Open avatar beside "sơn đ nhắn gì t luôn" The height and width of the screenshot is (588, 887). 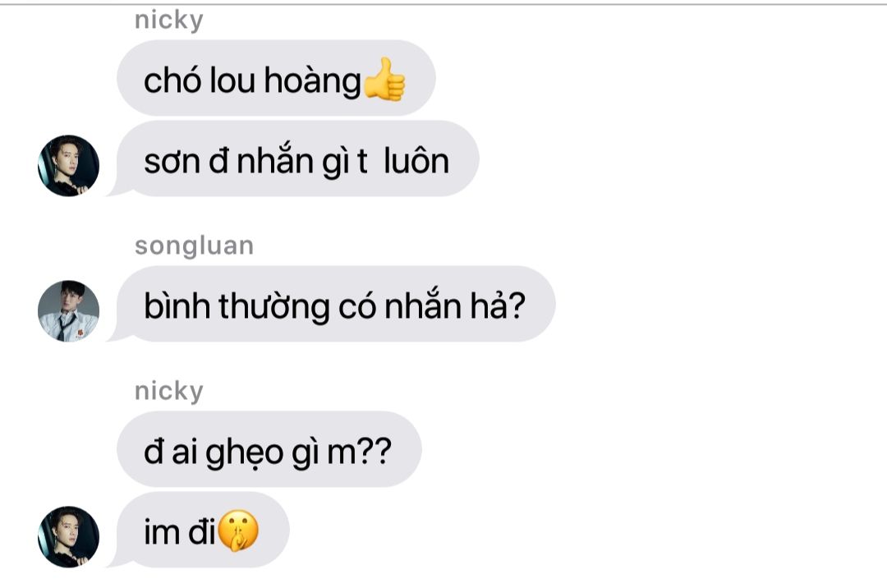pos(68,166)
